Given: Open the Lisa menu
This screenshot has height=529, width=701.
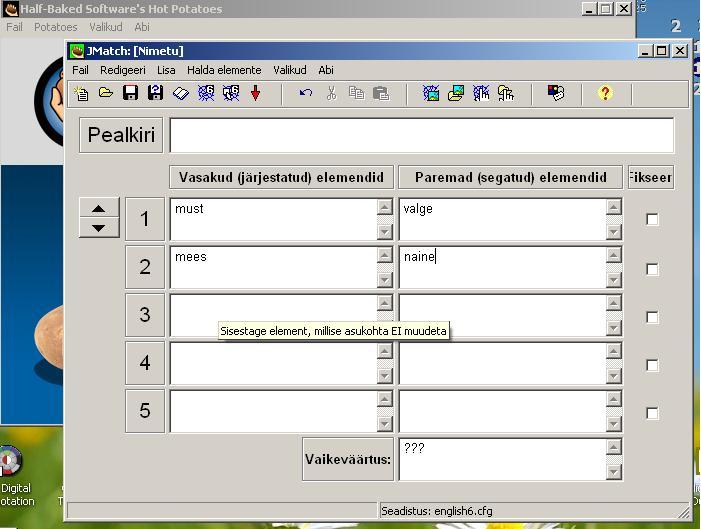Looking at the screenshot, I should click(166, 70).
